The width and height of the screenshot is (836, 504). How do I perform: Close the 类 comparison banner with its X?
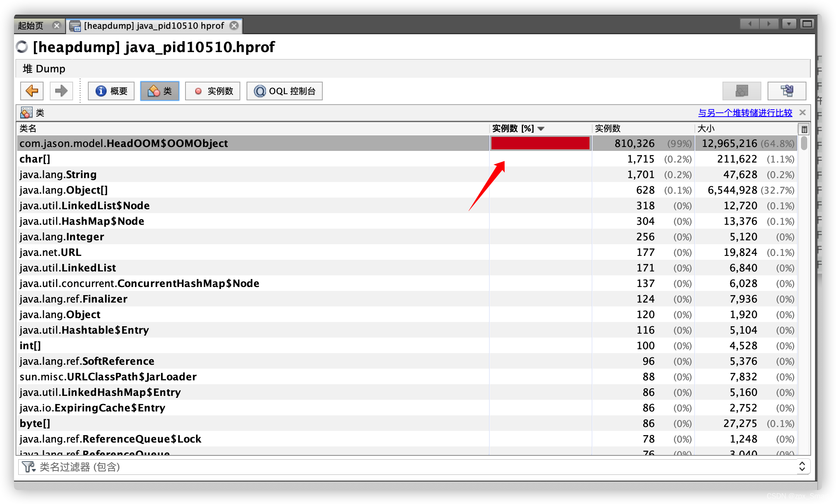tap(802, 112)
